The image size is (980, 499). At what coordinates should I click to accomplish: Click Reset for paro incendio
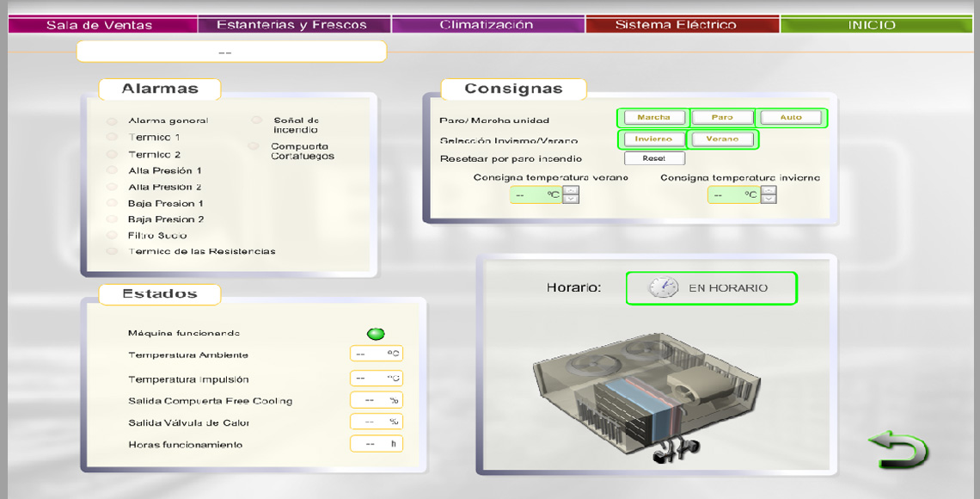coord(653,159)
